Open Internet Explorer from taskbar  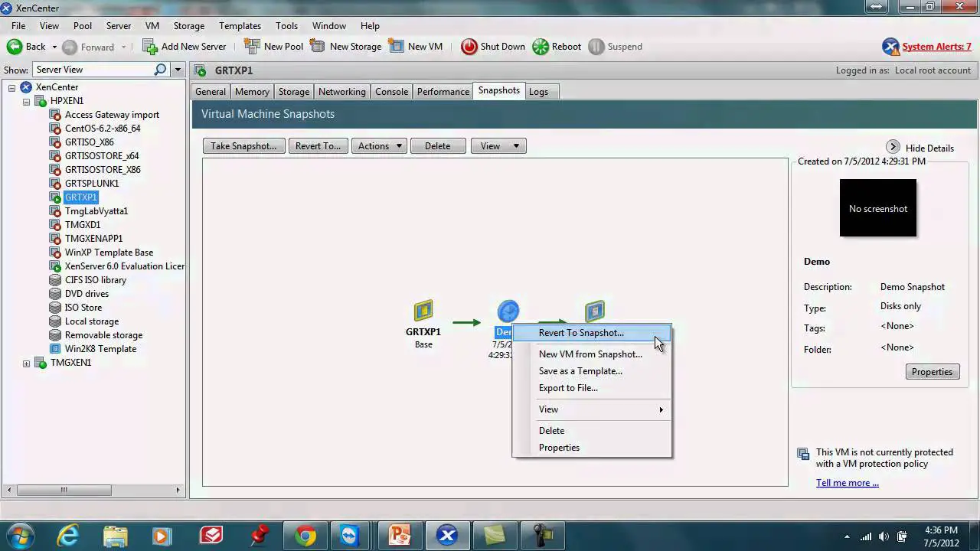pyautogui.click(x=68, y=536)
